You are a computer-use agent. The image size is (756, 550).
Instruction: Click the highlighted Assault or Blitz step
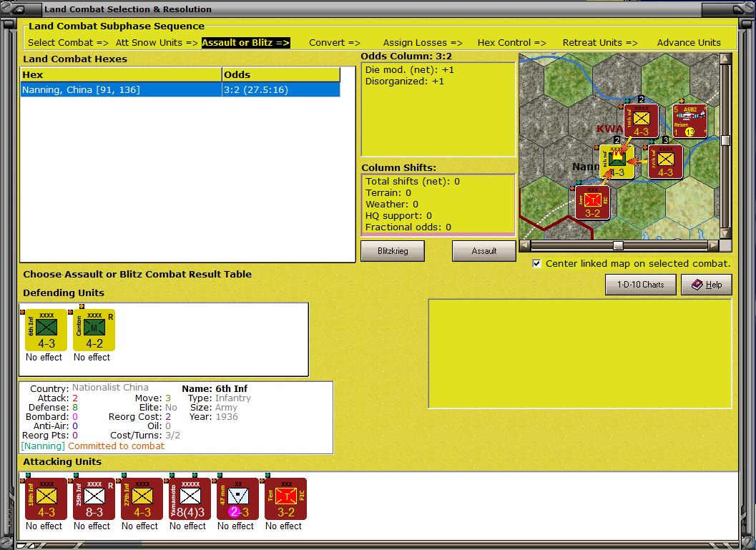coord(246,42)
